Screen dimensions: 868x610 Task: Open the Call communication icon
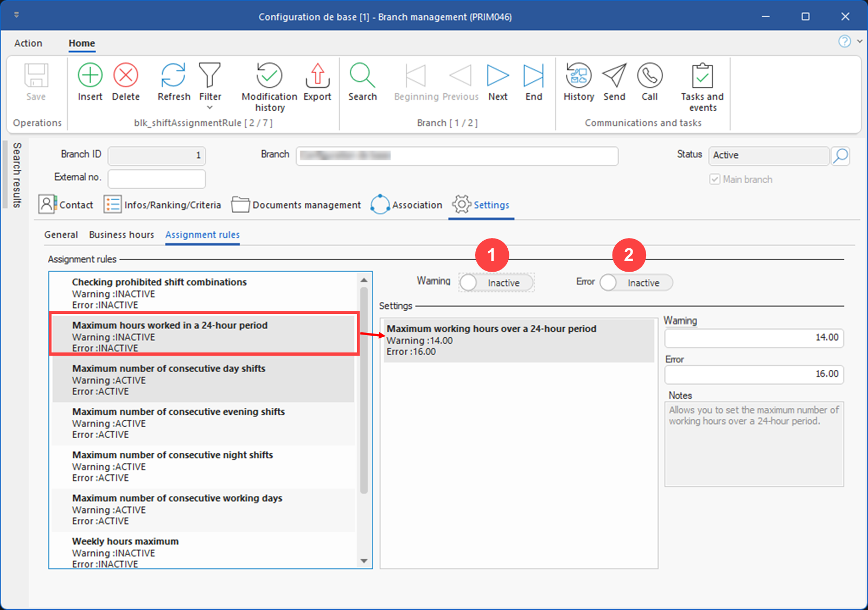point(649,76)
